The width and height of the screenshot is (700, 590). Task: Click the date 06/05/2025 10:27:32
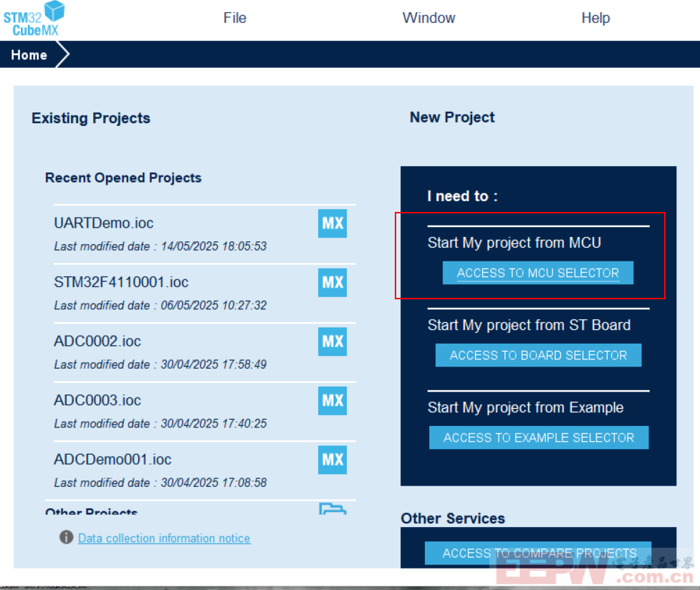tap(214, 305)
